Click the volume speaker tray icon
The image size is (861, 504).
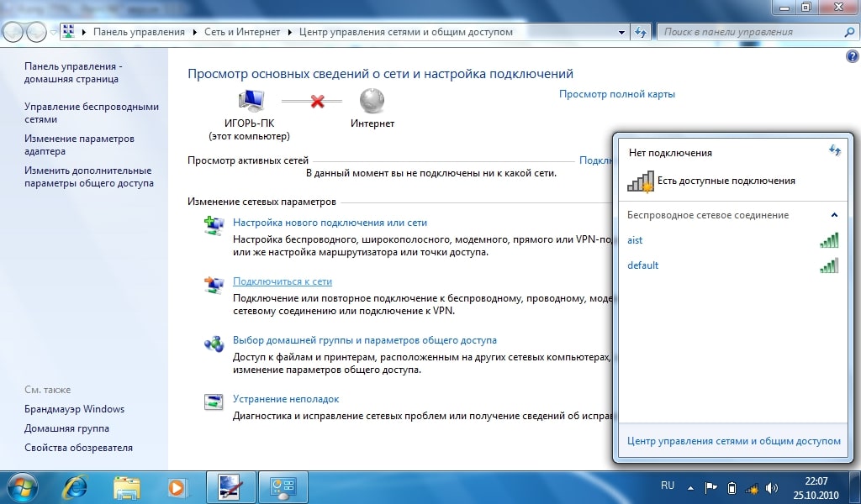(771, 487)
